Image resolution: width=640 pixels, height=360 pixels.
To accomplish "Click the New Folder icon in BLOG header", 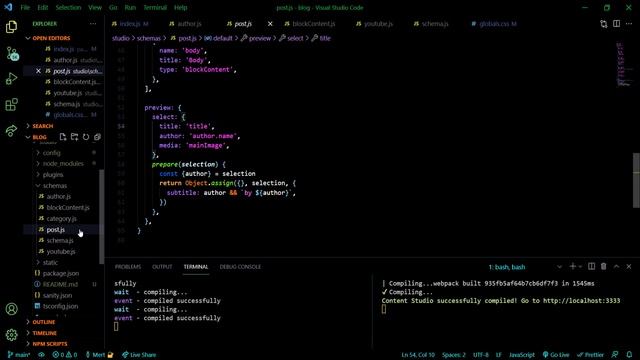I will click(74, 137).
